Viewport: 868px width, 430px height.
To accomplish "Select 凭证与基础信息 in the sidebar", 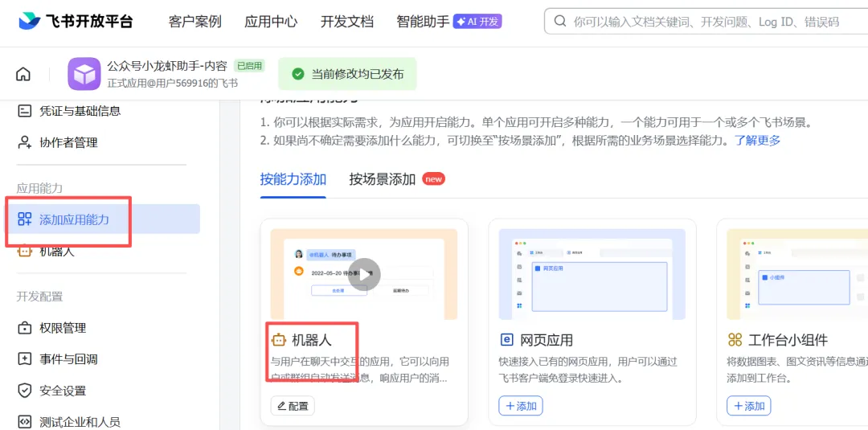I will point(80,111).
